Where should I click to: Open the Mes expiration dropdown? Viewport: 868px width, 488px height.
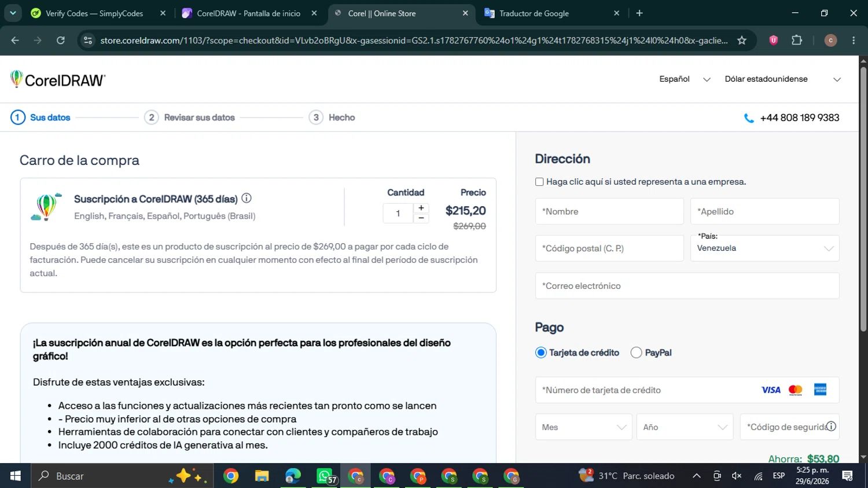pos(583,427)
